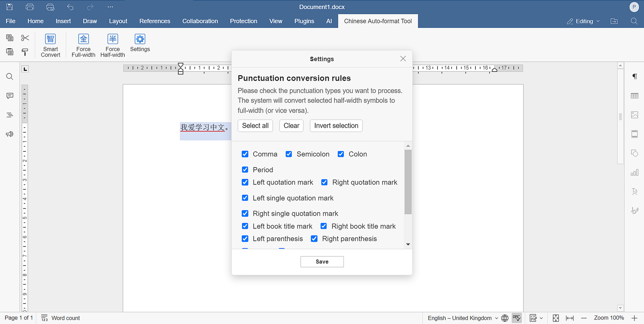Uncheck Left parenthesis checkbox
This screenshot has width=644, height=324.
tap(245, 238)
